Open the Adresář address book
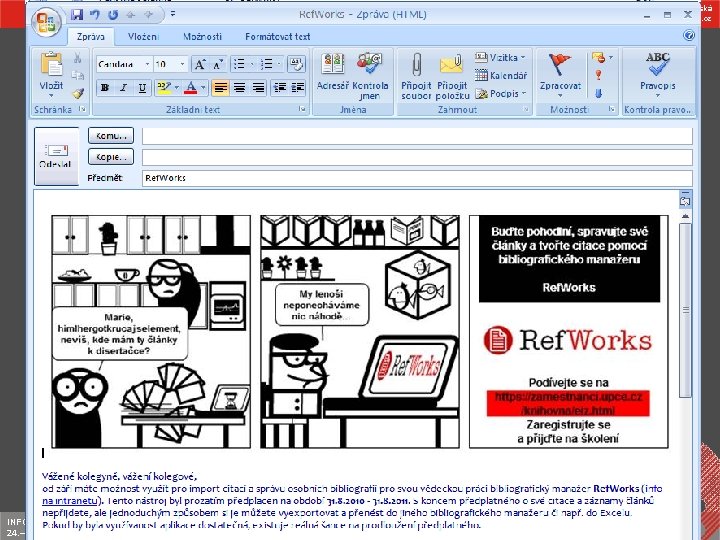Screen dimensions: 720x540 (x=333, y=71)
